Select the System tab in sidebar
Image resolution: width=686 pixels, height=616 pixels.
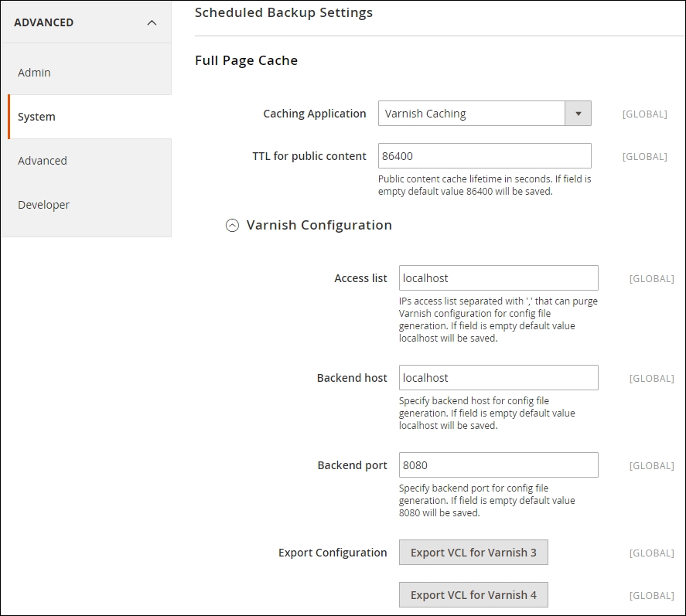[x=37, y=117]
